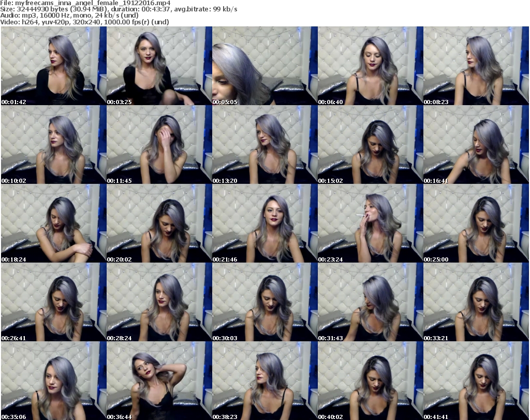Click the file name line in the header
530x420 pixels.
[x=85, y=3]
